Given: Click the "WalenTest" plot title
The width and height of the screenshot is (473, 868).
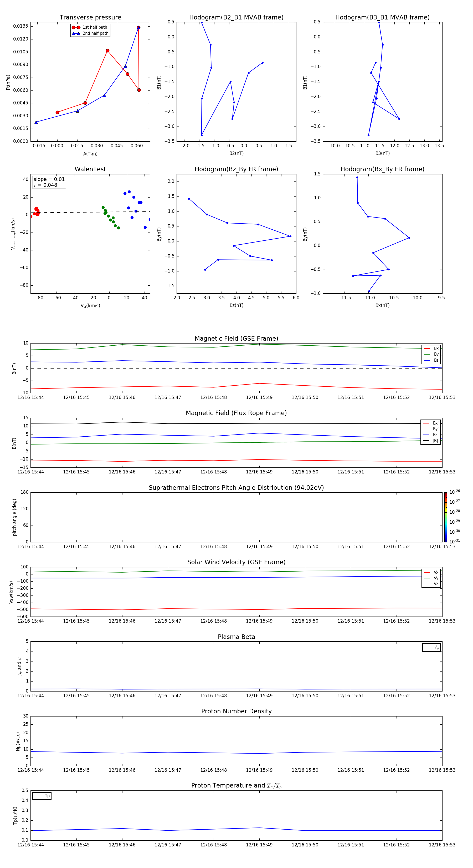Looking at the screenshot, I should tap(90, 169).
